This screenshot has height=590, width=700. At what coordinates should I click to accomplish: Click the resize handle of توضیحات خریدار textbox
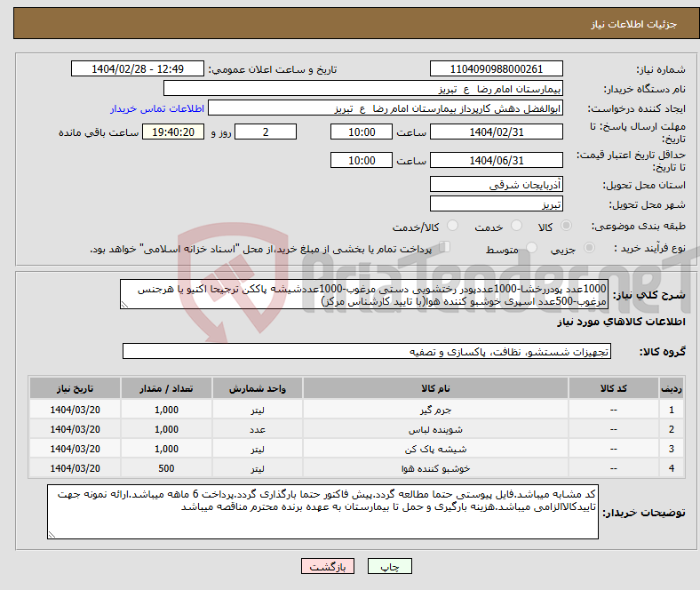click(52, 534)
